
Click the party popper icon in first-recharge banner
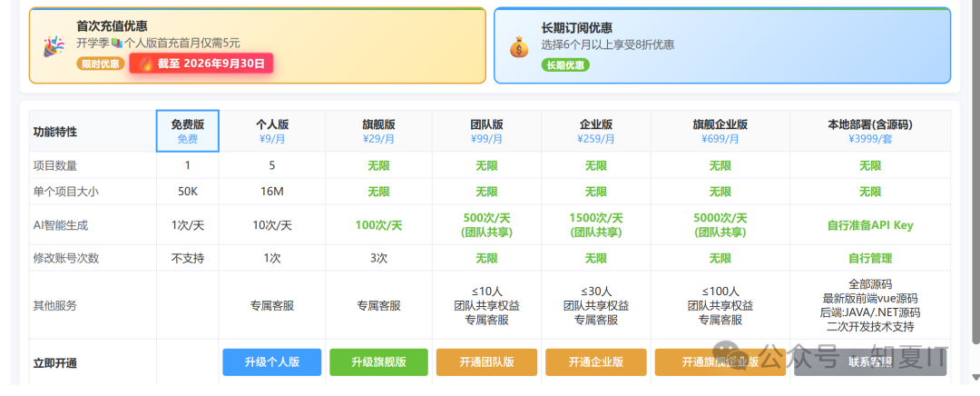coord(54,45)
